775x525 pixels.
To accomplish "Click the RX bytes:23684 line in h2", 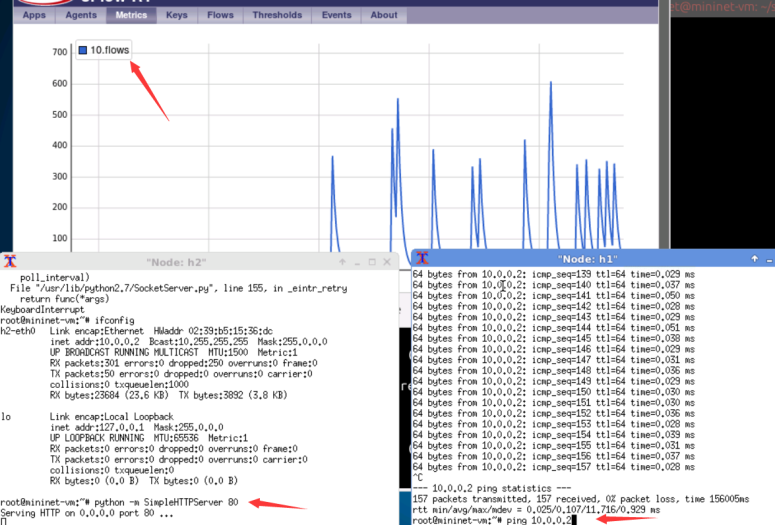I will pos(169,395).
